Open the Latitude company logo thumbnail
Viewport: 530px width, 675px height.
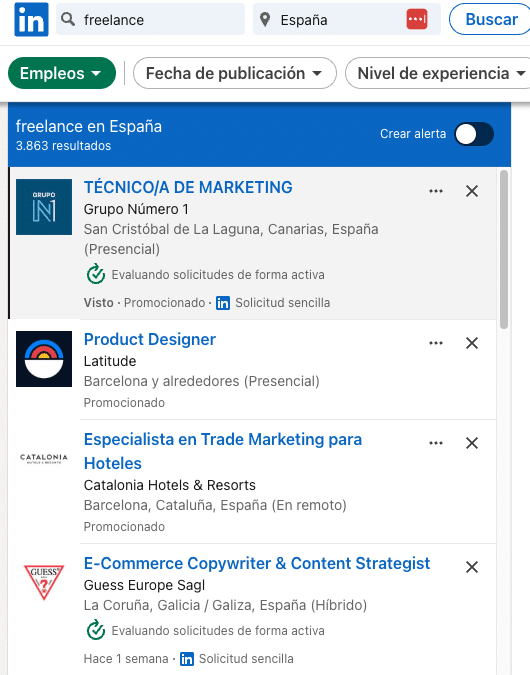coord(44,359)
